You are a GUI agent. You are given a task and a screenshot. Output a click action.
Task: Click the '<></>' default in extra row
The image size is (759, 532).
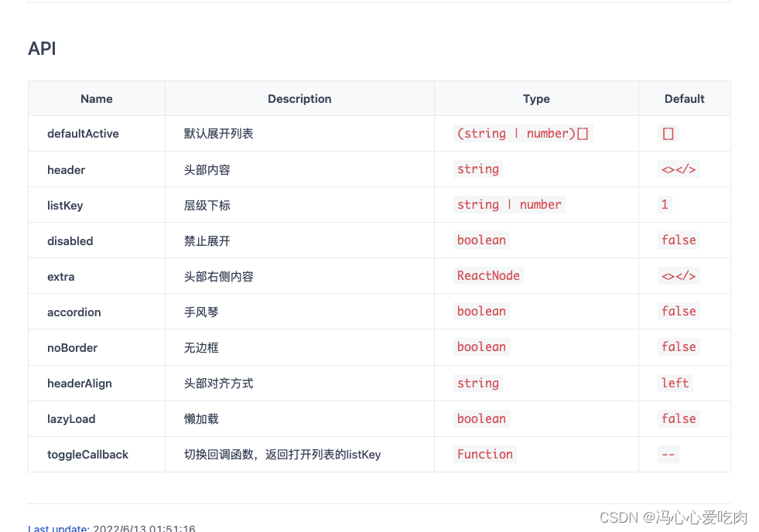click(679, 276)
